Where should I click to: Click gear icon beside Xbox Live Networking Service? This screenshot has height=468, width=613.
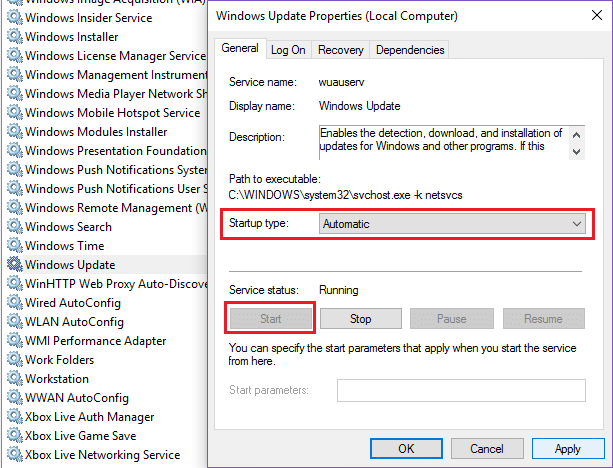coord(15,454)
